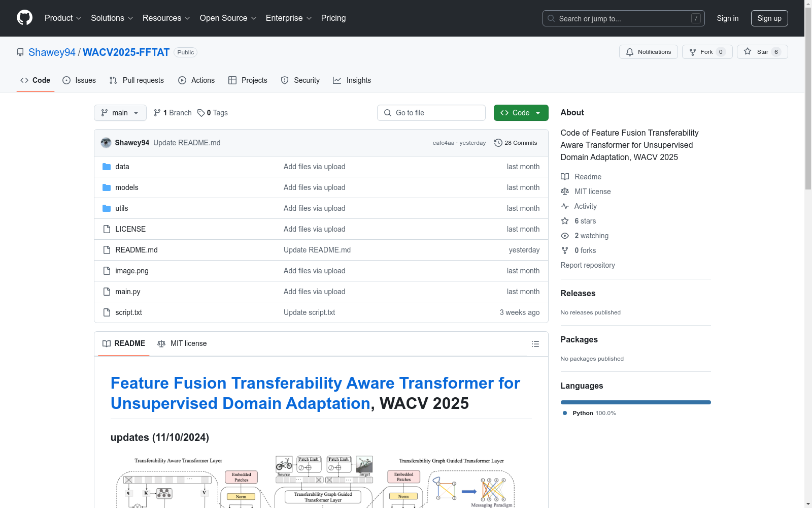Click the models folder icon

click(x=107, y=187)
